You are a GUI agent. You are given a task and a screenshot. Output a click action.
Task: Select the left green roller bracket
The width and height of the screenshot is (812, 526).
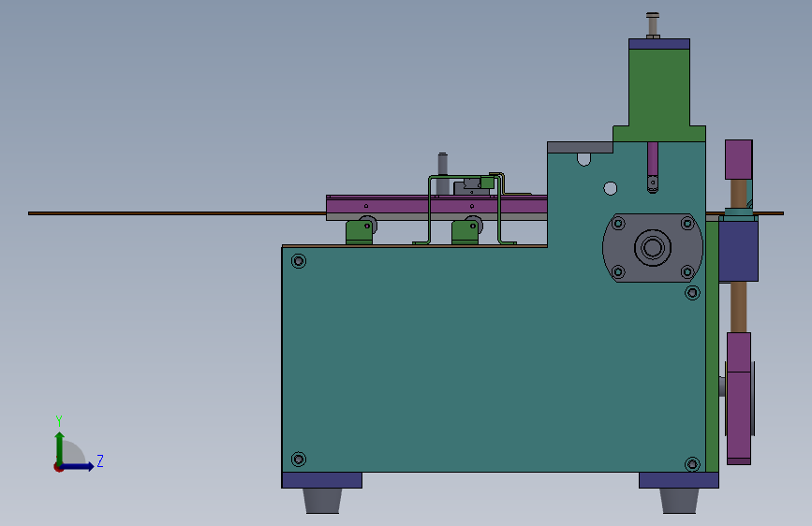coord(359,232)
